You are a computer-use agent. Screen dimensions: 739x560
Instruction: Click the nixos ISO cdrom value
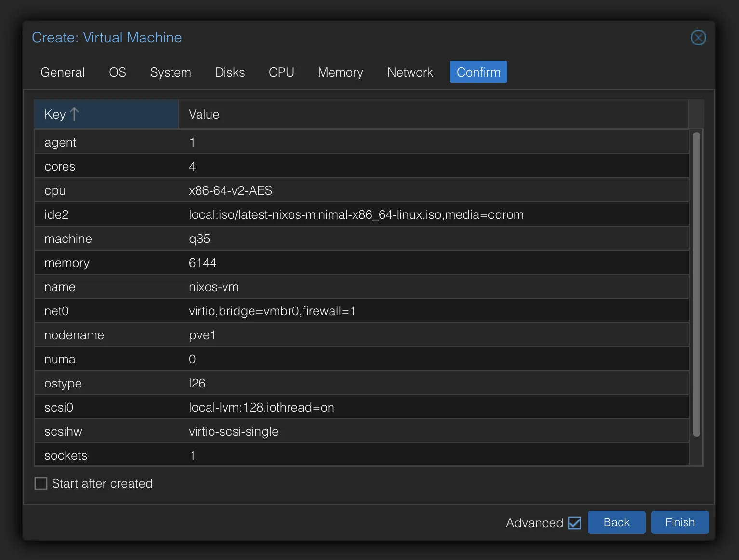click(356, 214)
